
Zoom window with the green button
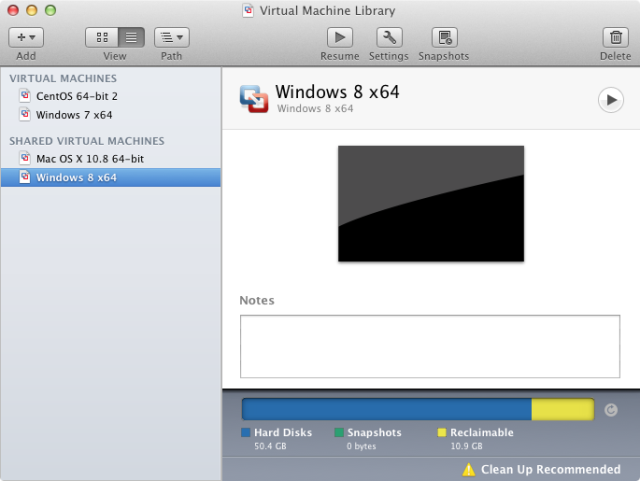[51, 10]
